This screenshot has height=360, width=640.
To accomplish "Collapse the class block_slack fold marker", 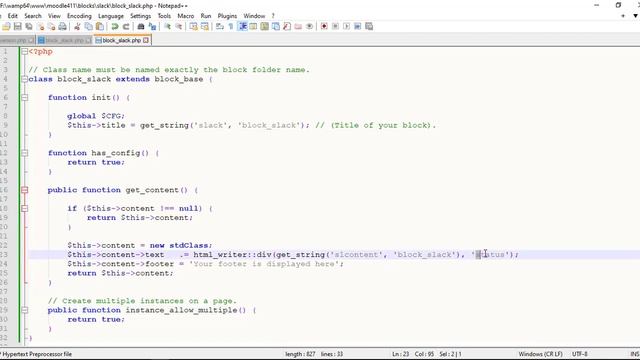I will pyautogui.click(x=24, y=79).
